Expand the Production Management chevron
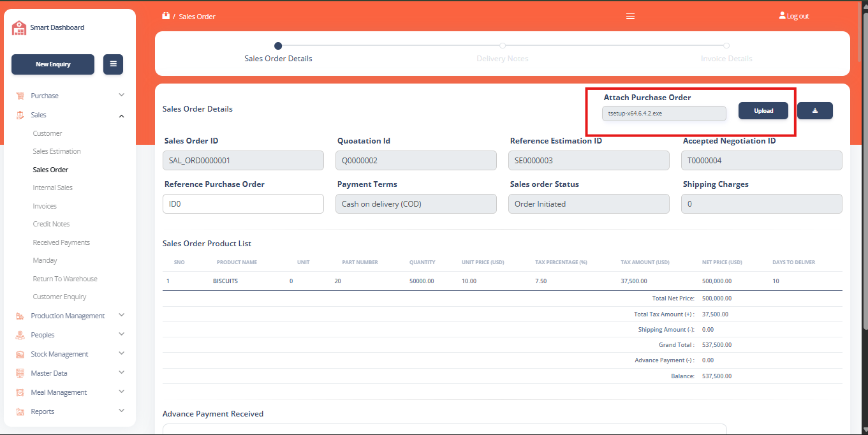Screen dimensions: 868x435 point(122,315)
